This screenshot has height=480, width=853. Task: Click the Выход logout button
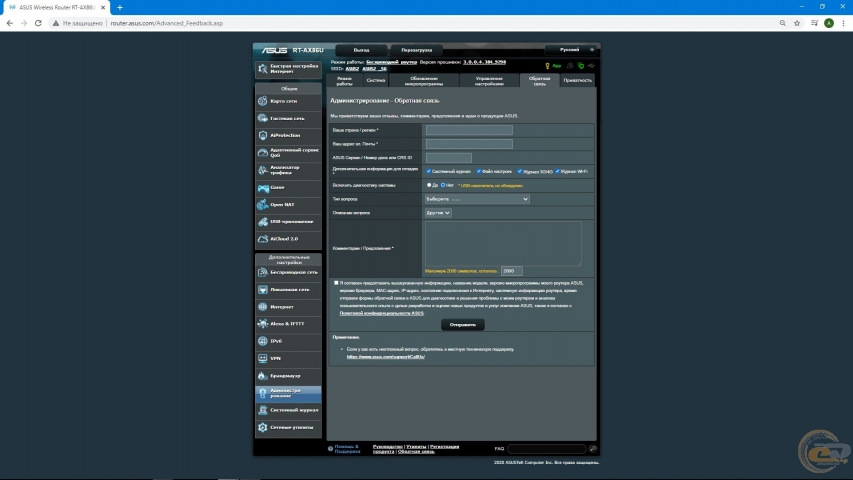coord(361,50)
